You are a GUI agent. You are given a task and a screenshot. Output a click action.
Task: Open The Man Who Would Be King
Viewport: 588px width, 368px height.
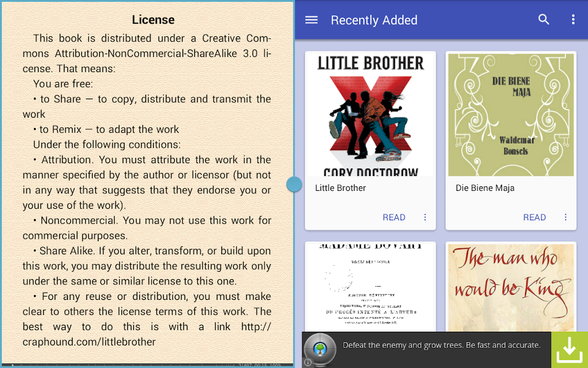click(511, 287)
